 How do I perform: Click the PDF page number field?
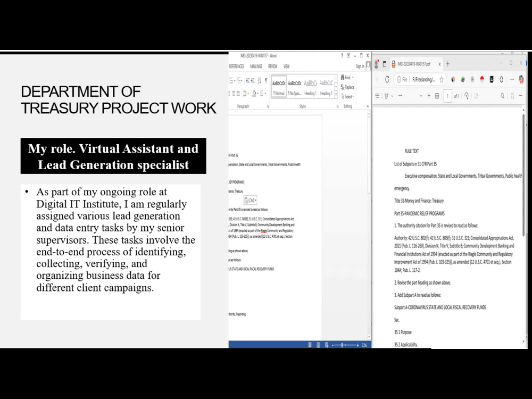pyautogui.click(x=447, y=96)
